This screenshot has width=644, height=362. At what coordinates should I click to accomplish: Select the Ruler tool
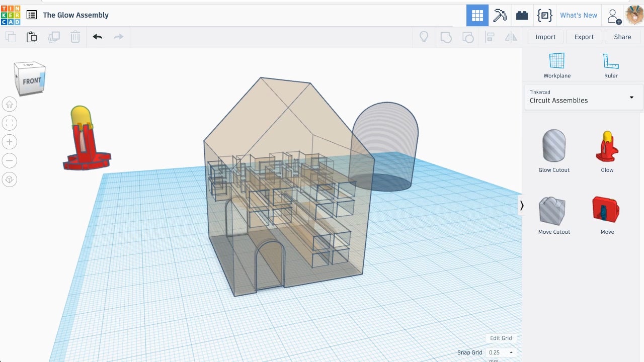click(611, 65)
